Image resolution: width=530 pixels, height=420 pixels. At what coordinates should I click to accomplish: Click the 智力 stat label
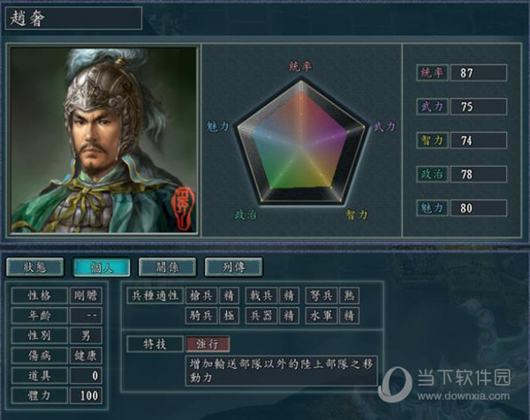tap(432, 140)
